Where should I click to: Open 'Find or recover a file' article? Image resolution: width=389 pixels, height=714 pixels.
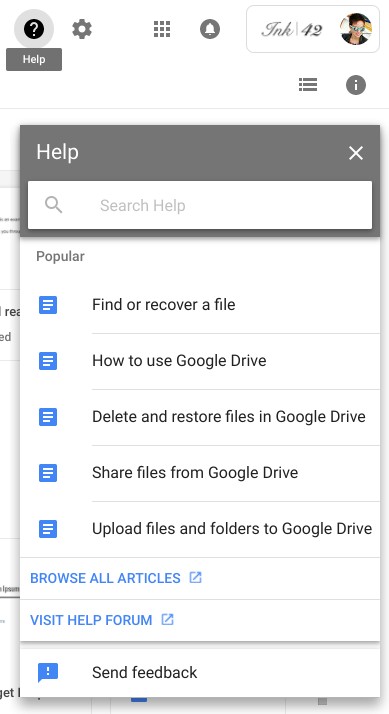(200, 305)
